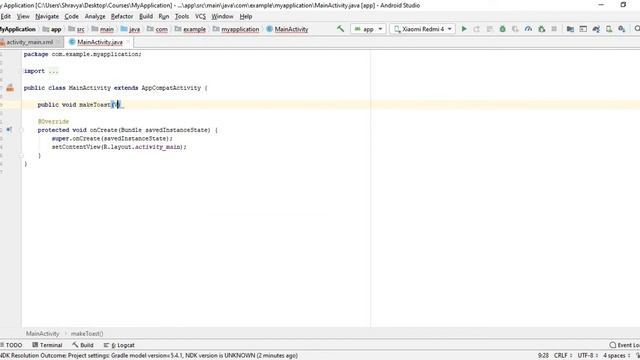Change the 4 spaces indent setting
The height and width of the screenshot is (360, 640).
tap(617, 356)
